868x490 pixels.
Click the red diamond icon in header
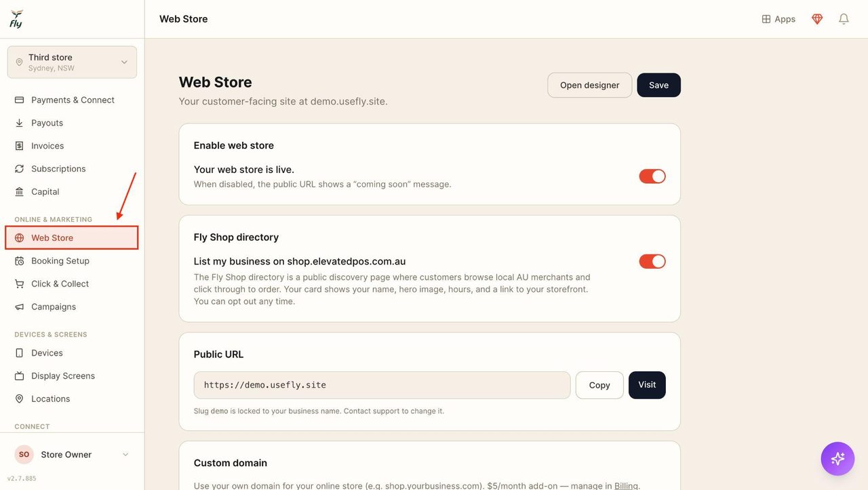tap(817, 19)
